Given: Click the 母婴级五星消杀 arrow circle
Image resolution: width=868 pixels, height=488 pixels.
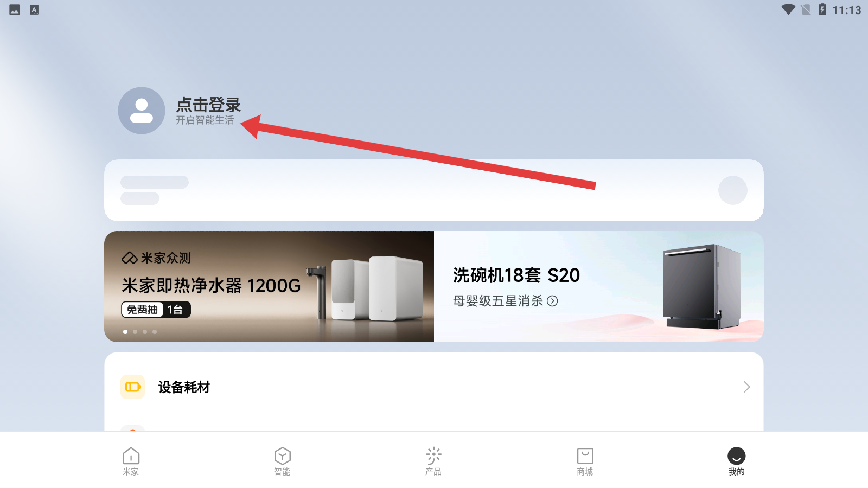Looking at the screenshot, I should [x=552, y=301].
